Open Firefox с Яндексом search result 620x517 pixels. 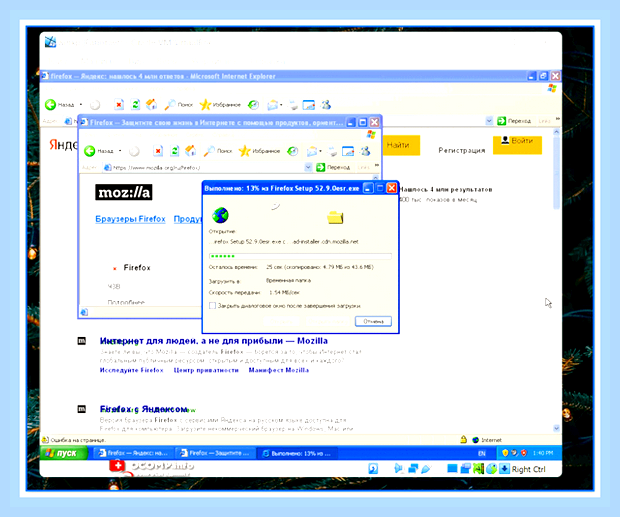click(144, 409)
